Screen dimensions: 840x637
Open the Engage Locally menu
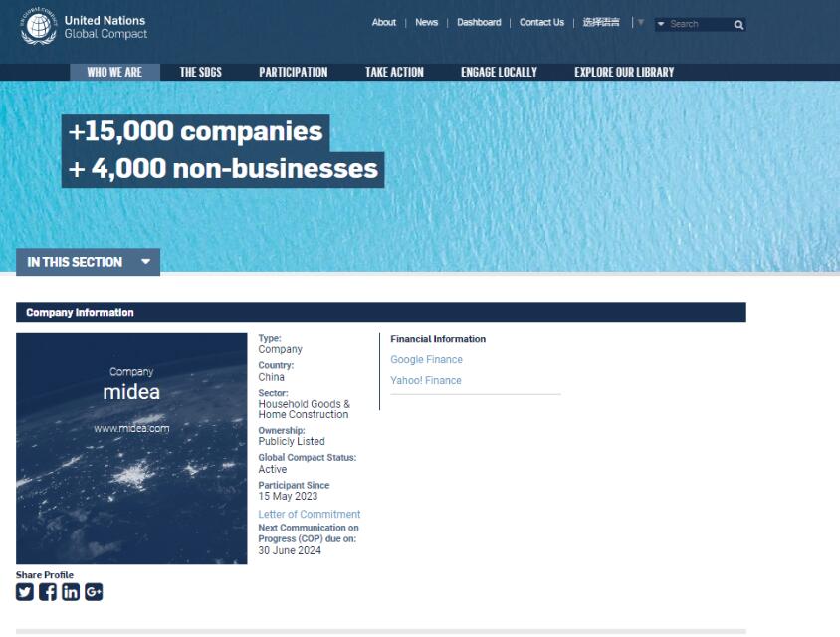pos(499,73)
